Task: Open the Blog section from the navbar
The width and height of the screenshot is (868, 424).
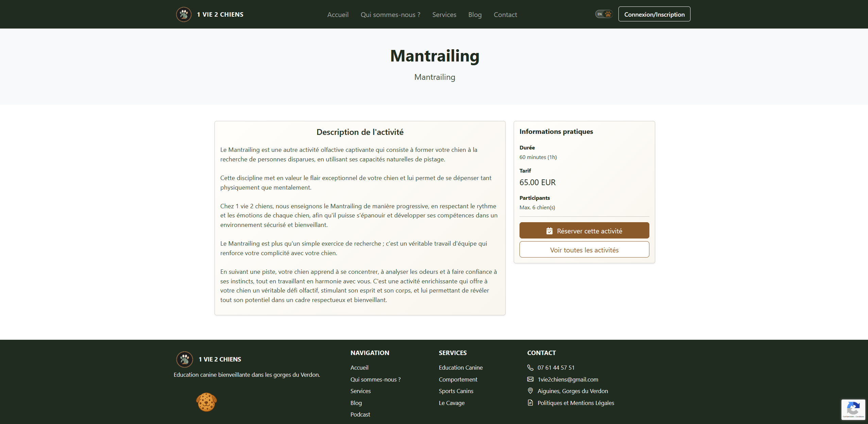Action: 475,15
